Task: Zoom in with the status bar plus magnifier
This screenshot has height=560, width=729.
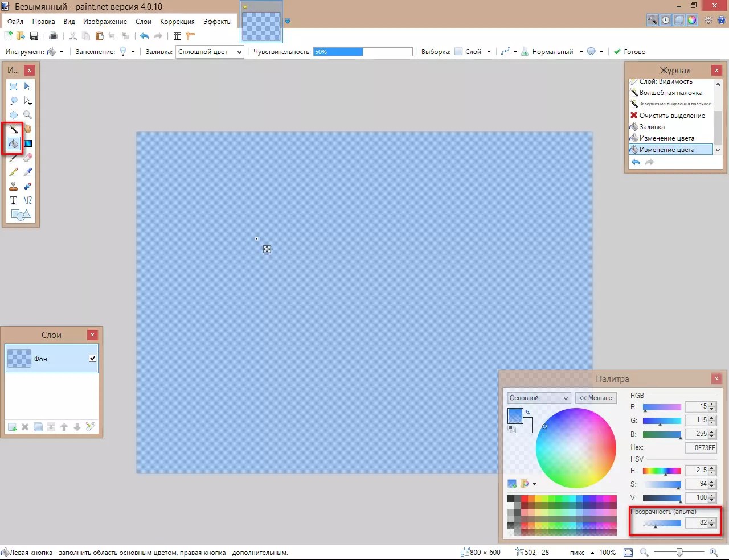Action: pos(714,553)
